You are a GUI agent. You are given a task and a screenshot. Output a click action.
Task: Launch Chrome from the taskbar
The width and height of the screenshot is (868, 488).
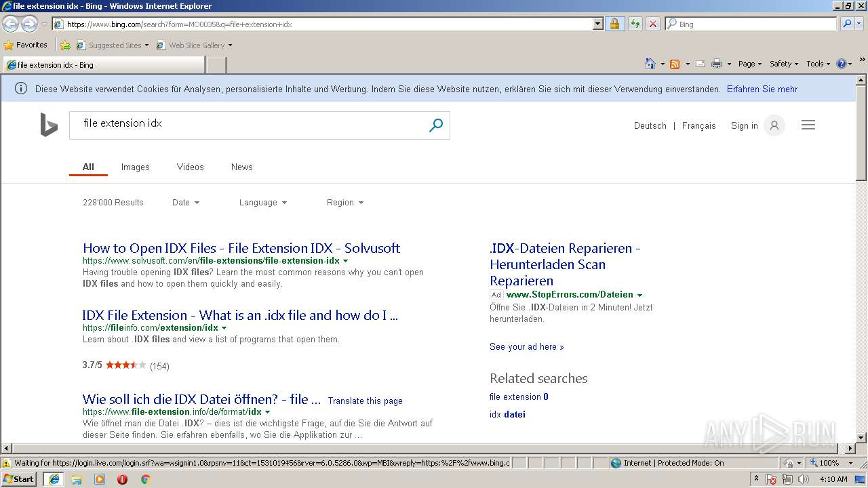tap(145, 479)
